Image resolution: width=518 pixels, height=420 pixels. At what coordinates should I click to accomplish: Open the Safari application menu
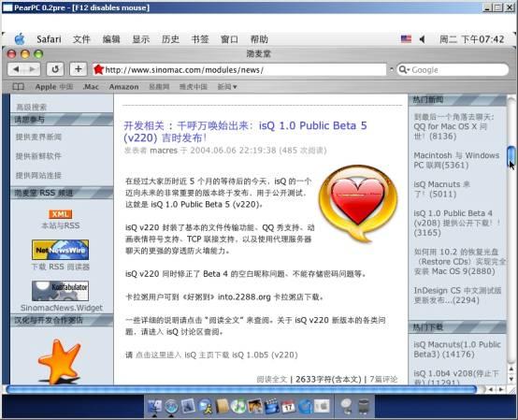(49, 39)
